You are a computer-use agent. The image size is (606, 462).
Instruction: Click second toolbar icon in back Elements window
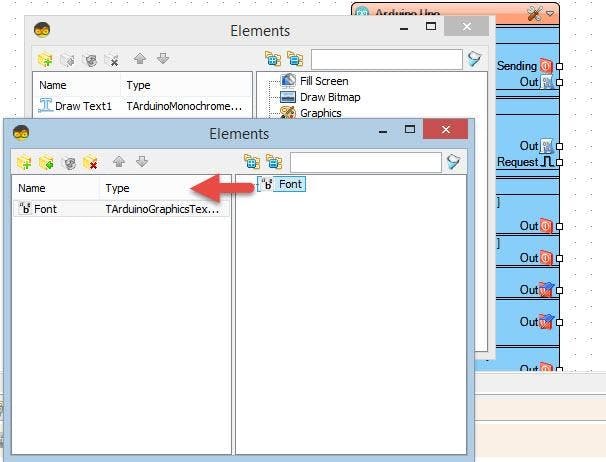click(67, 60)
